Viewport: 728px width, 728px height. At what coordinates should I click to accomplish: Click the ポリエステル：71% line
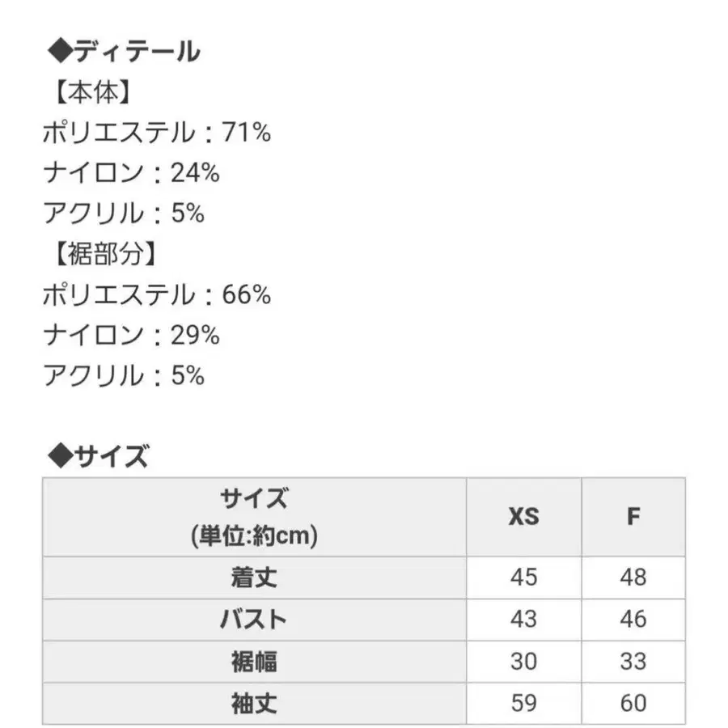[157, 133]
